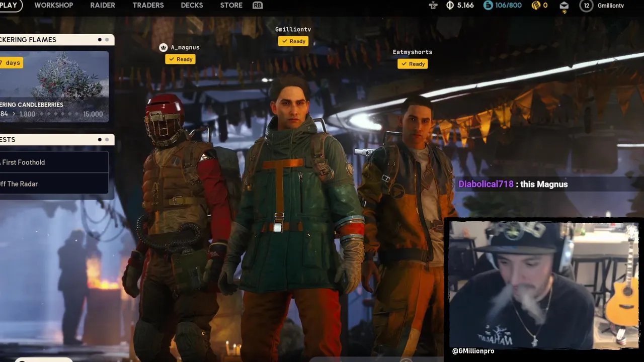Viewport: 644px width, 362px height.
Task: Select second page dot in Flickering Flames header
Action: click(x=107, y=40)
